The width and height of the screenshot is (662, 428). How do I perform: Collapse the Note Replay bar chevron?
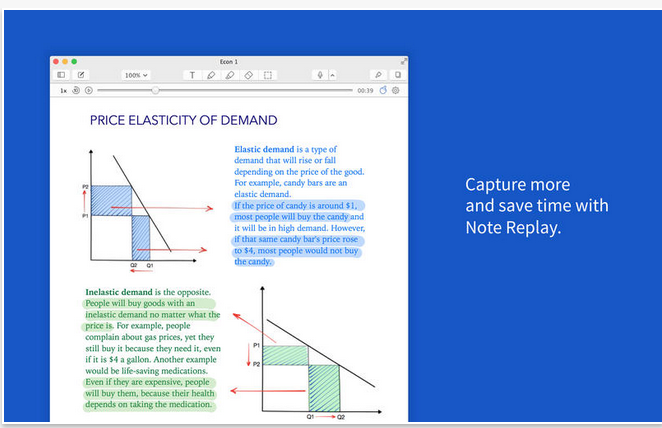pyautogui.click(x=333, y=75)
